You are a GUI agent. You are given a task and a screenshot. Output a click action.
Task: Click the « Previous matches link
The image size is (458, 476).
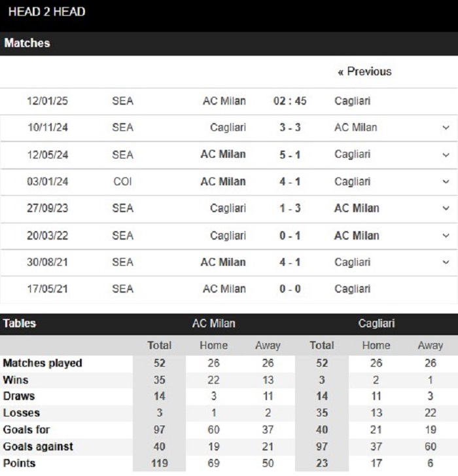[x=364, y=71]
